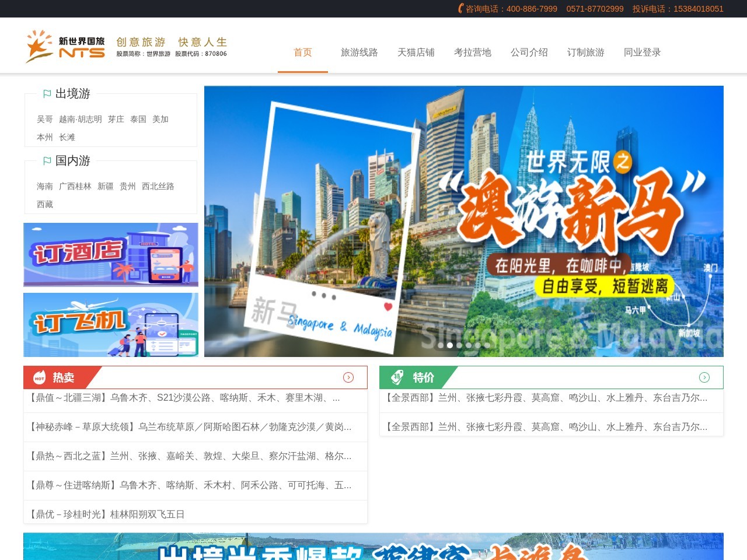
Task: Select the 西藏 domestic link
Action: [45, 204]
